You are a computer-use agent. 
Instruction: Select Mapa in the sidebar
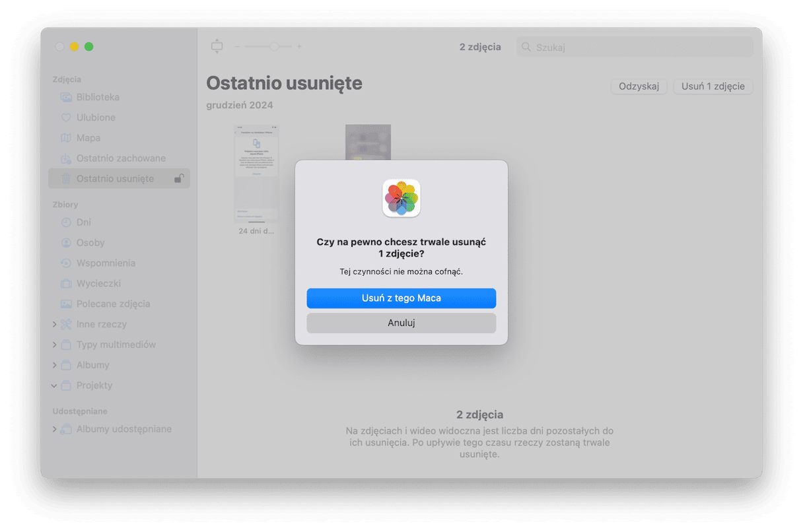coord(119,138)
